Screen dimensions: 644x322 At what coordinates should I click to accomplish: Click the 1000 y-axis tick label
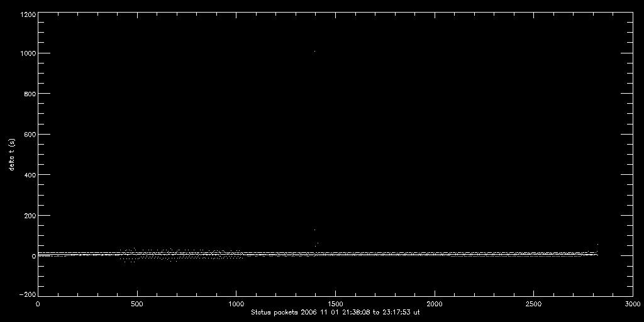27,53
